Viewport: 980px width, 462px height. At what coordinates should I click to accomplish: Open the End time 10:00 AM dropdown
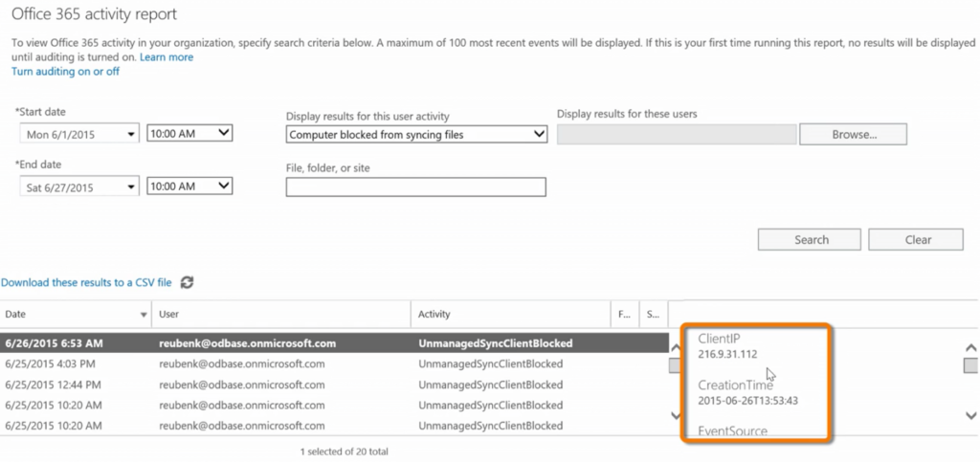(189, 187)
